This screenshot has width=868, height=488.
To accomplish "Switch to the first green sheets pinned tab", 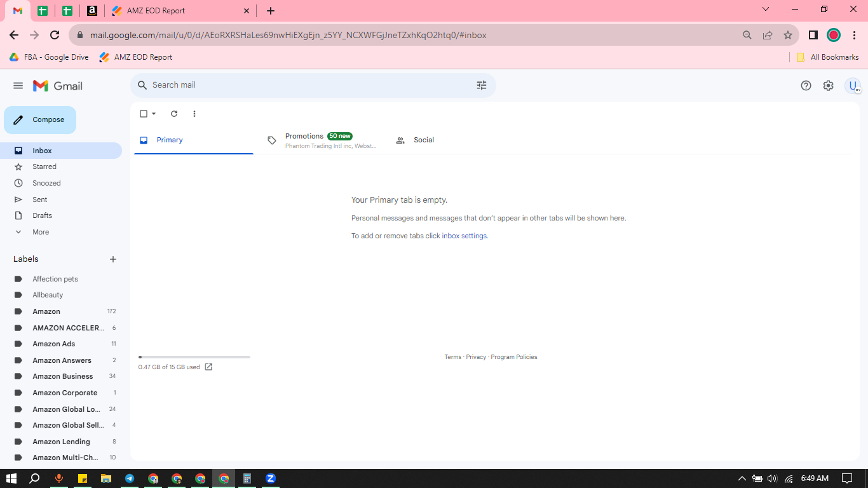I will click(x=43, y=11).
